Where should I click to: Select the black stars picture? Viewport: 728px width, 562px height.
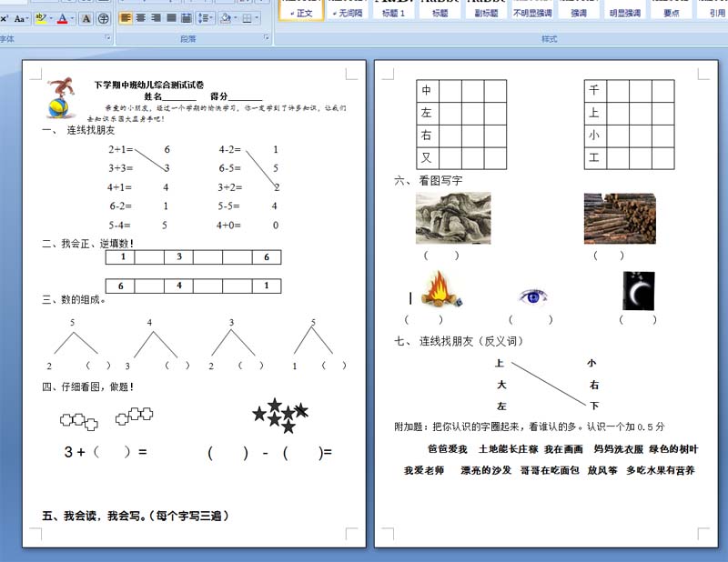[x=280, y=416]
